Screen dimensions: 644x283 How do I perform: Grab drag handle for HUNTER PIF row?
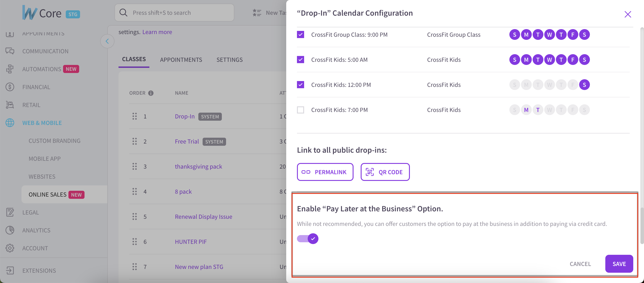tap(134, 242)
